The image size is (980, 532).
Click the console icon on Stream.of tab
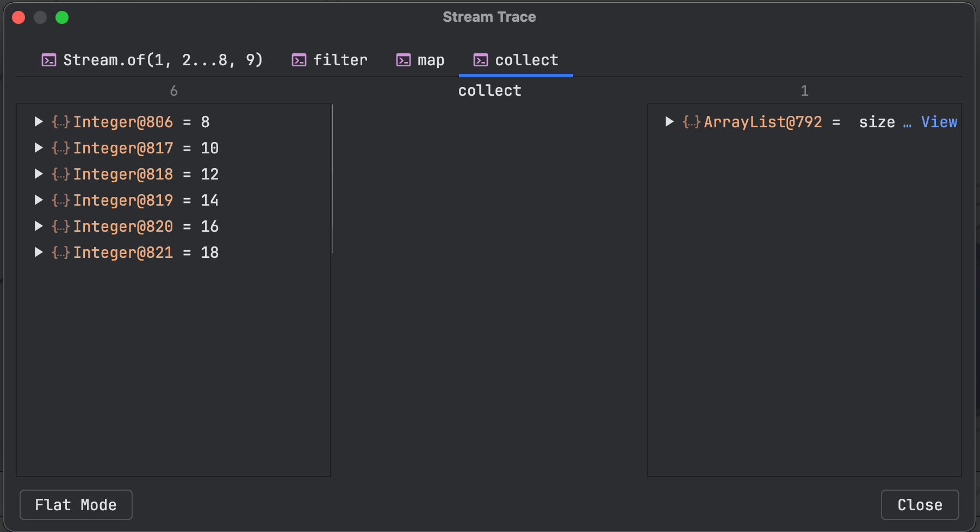(49, 60)
